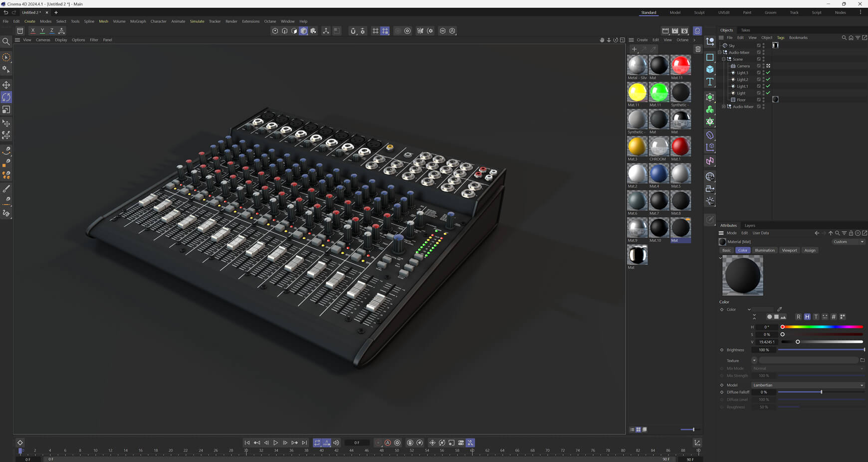Click the Cube primitive icon

coord(710,69)
